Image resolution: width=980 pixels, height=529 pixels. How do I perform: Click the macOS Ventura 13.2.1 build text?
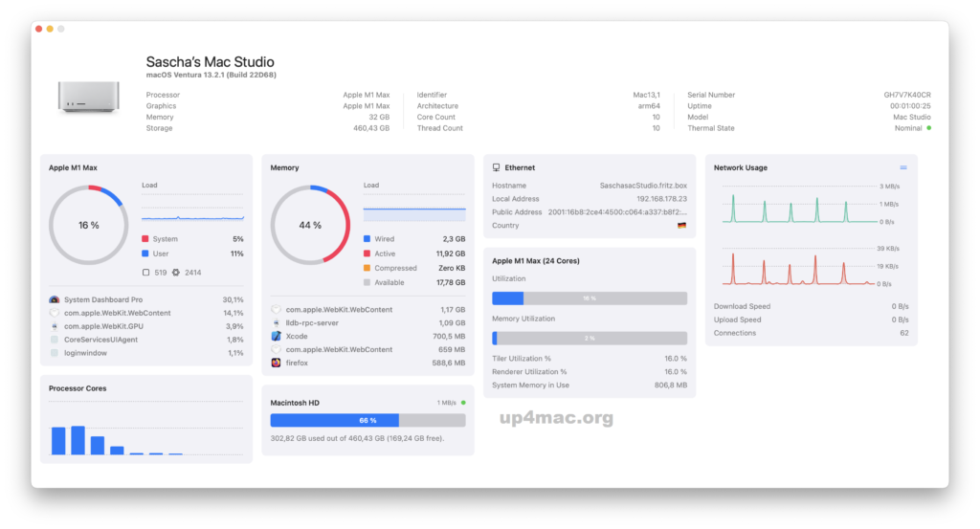212,75
